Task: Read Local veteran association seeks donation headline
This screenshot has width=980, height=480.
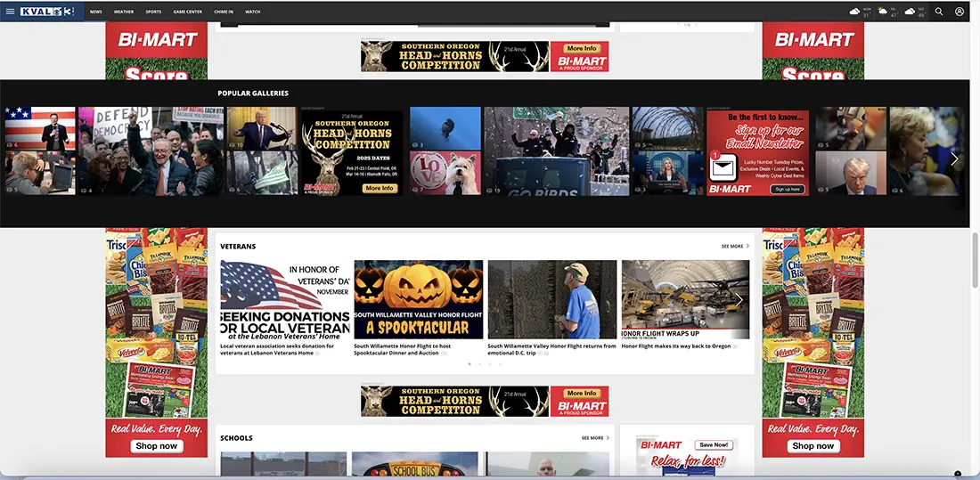Action: 277,349
